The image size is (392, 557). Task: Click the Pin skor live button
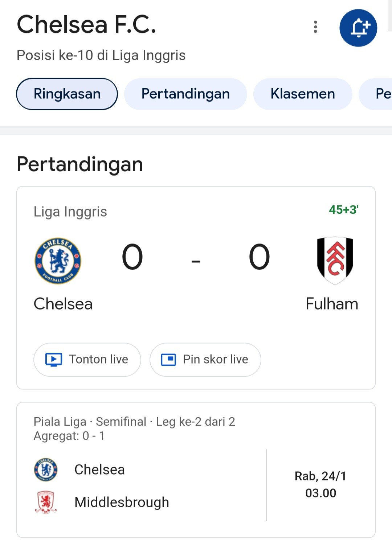coord(205,360)
